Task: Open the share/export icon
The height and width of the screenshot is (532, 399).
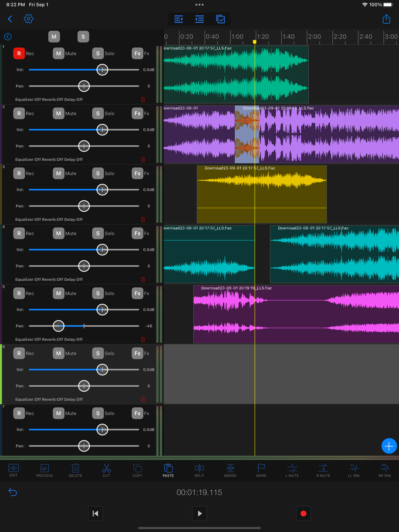Action: coord(386,19)
